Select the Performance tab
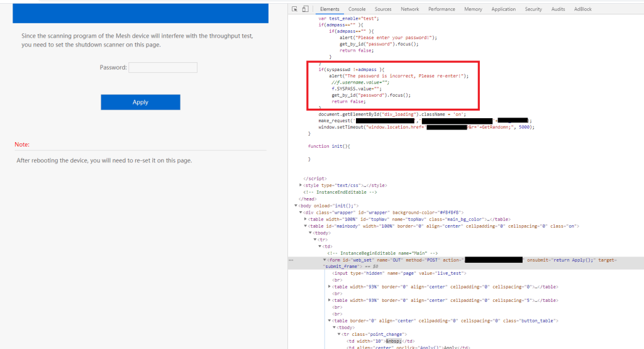The width and height of the screenshot is (644, 349). (441, 9)
